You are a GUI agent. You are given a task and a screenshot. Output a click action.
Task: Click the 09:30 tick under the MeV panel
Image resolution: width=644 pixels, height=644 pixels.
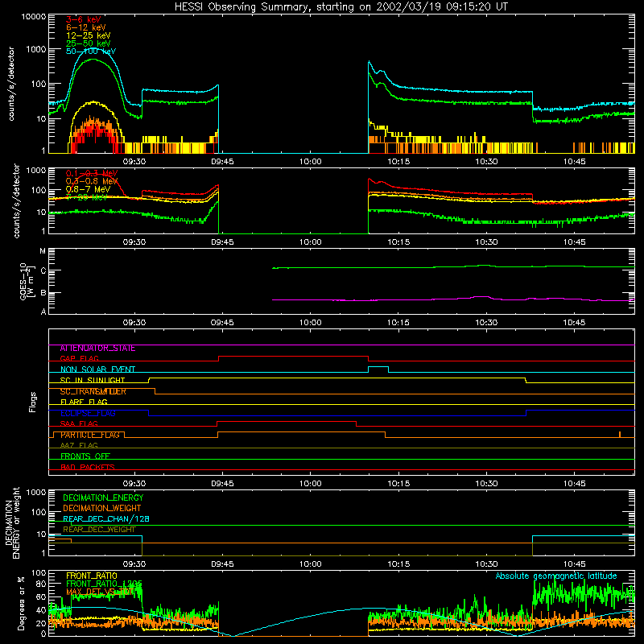(134, 242)
